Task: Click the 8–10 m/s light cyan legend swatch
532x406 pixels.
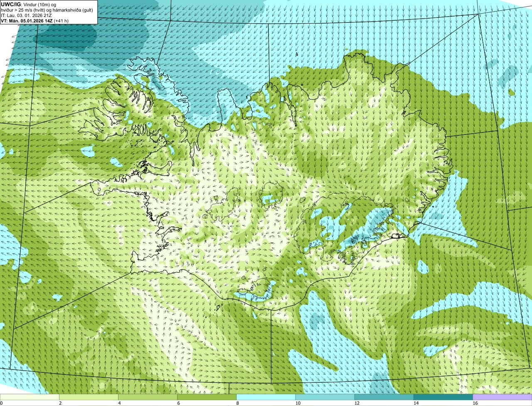Action: [266, 397]
